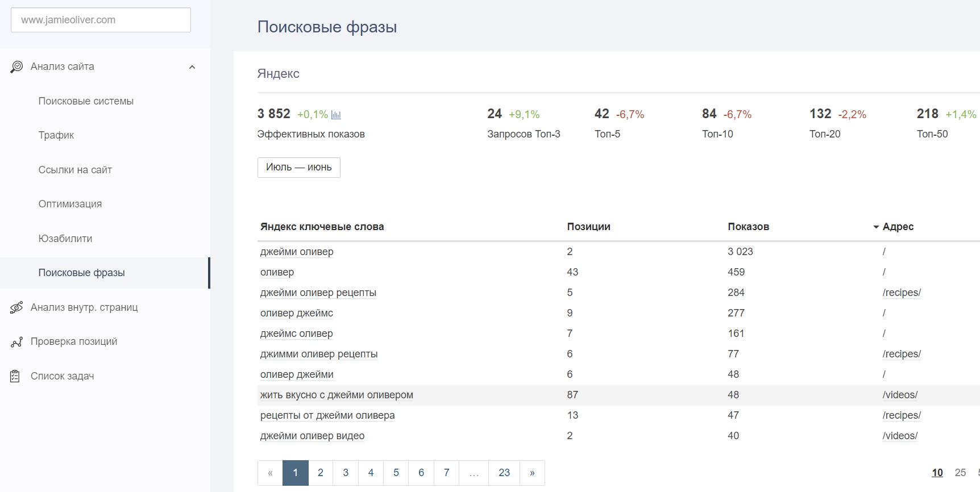
Task: Go to page 3
Action: (x=346, y=473)
